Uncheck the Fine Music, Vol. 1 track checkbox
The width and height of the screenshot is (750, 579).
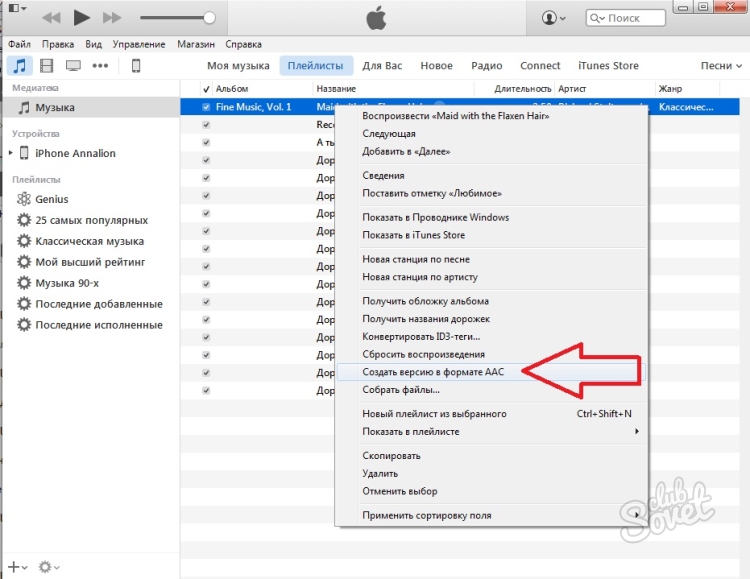coord(206,107)
